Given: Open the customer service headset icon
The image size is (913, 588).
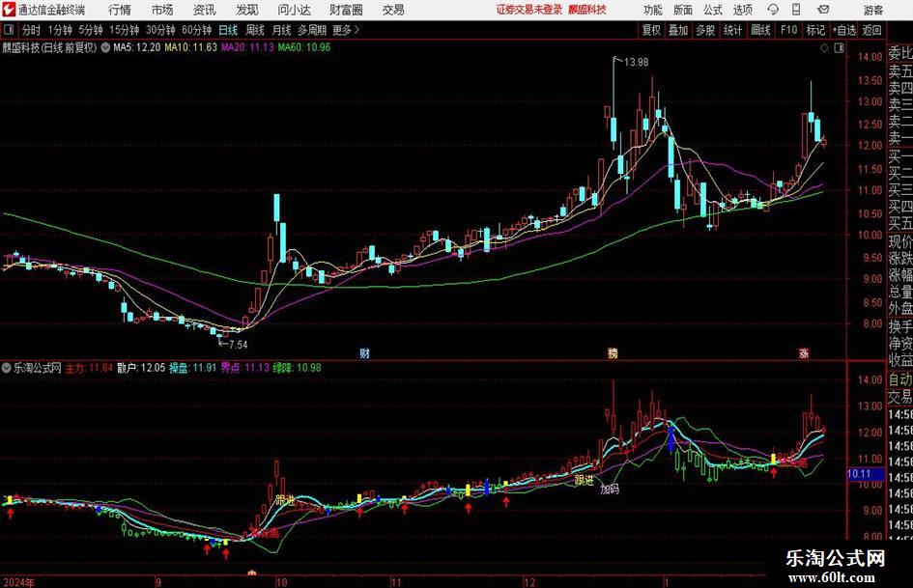Looking at the screenshot, I should [773, 10].
